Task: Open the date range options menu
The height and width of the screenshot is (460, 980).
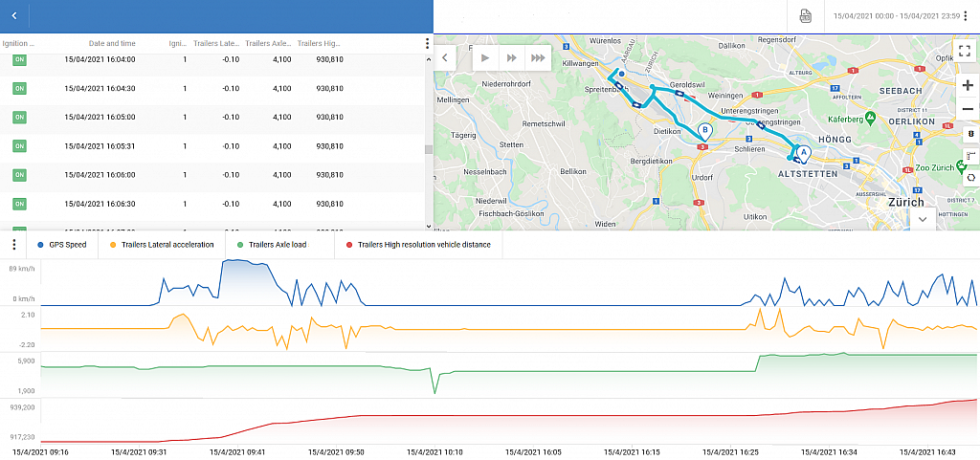Action: [966, 16]
